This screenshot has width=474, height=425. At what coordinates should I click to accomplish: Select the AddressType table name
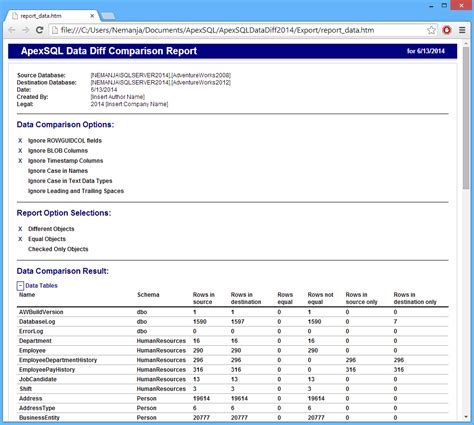pyautogui.click(x=37, y=408)
